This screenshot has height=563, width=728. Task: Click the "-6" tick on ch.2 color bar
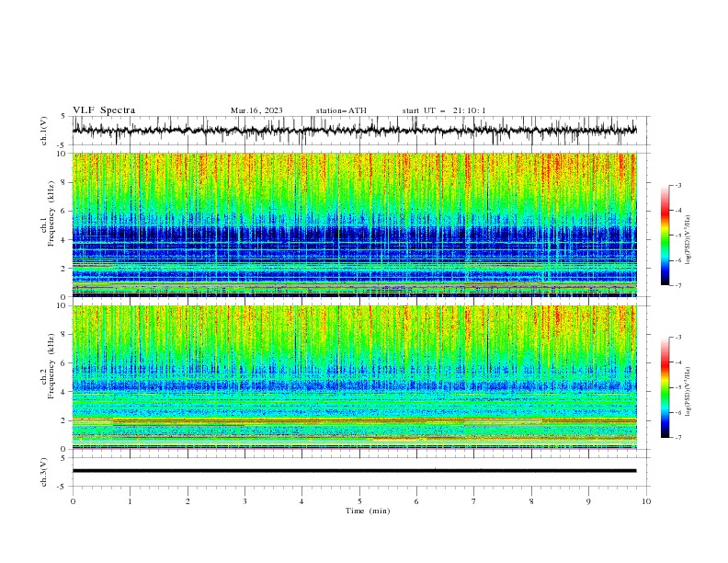click(677, 412)
